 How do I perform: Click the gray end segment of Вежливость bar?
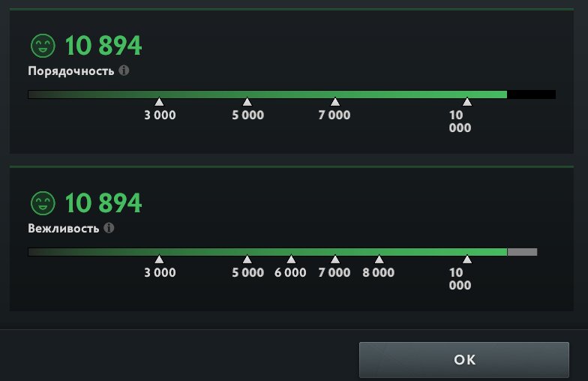[522, 252]
